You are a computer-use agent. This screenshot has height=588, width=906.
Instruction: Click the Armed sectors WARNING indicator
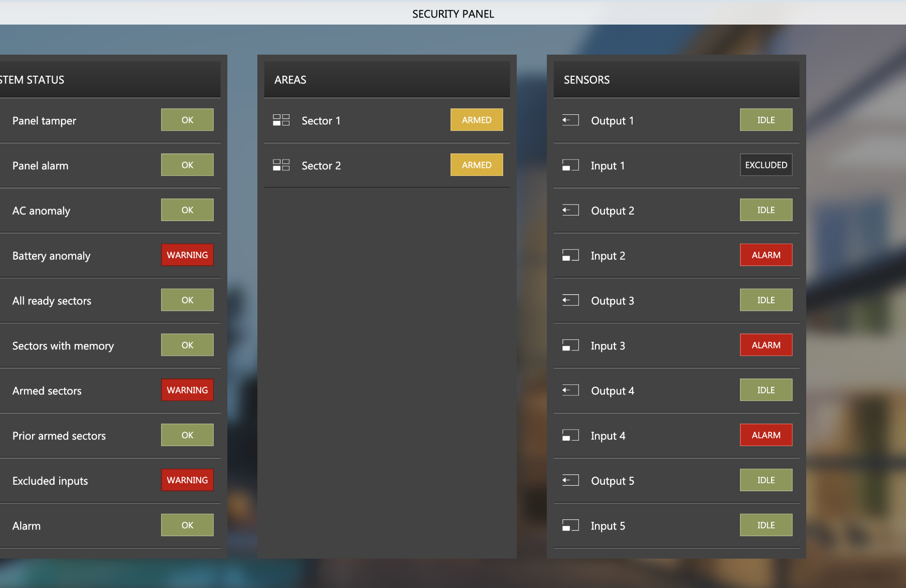click(x=187, y=390)
